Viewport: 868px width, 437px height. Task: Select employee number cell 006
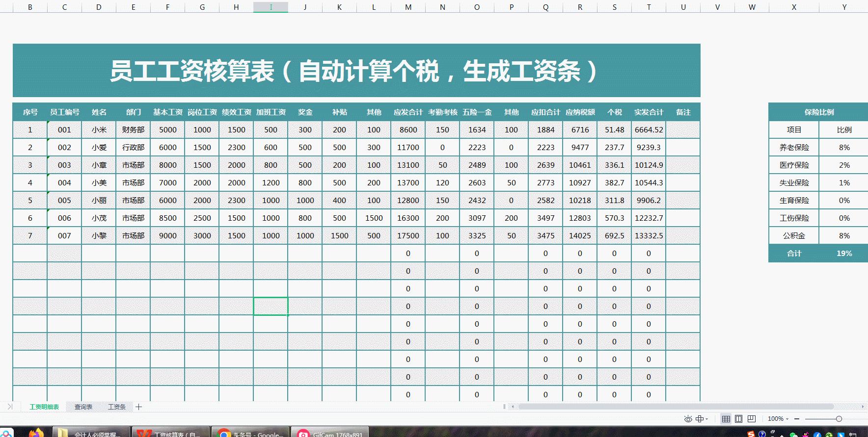pyautogui.click(x=65, y=218)
